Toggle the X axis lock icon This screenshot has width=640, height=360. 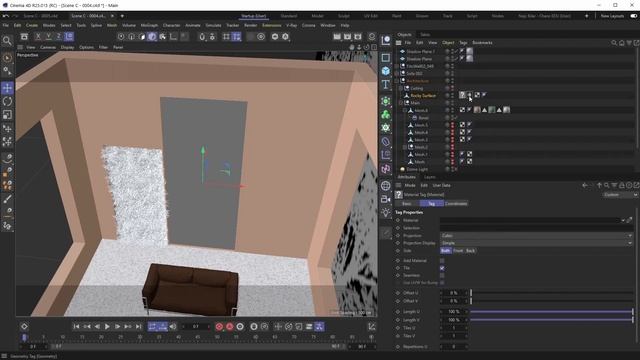38,37
